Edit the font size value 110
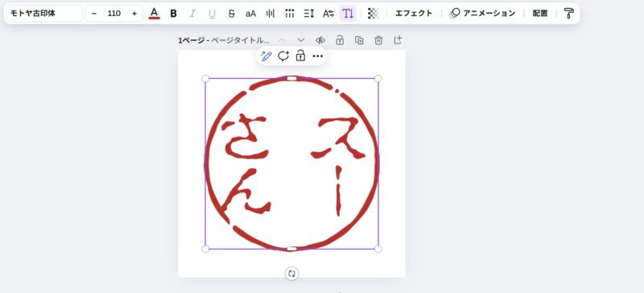This screenshot has width=644, height=293. [114, 14]
